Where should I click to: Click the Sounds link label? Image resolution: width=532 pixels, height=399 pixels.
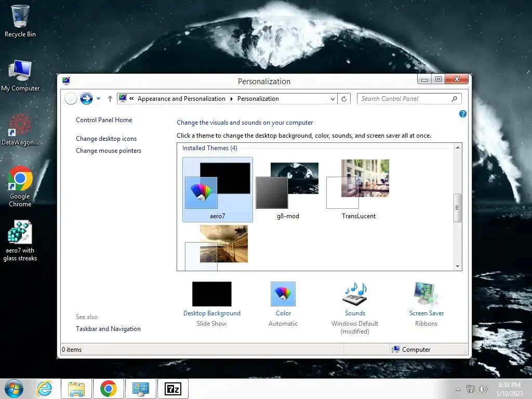click(355, 313)
